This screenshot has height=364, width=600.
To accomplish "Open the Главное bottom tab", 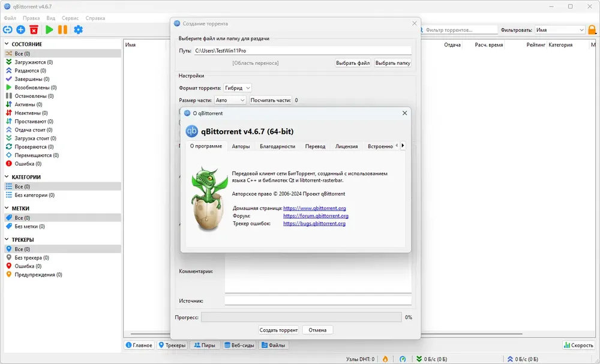I will pos(139,345).
